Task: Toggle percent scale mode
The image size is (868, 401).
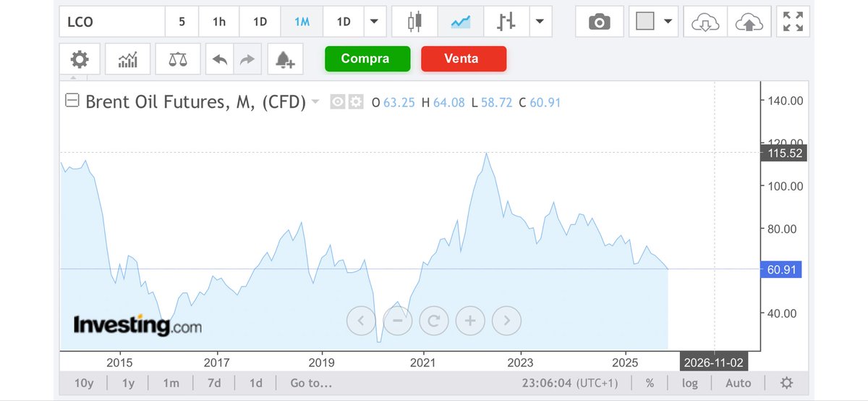Action: (650, 383)
